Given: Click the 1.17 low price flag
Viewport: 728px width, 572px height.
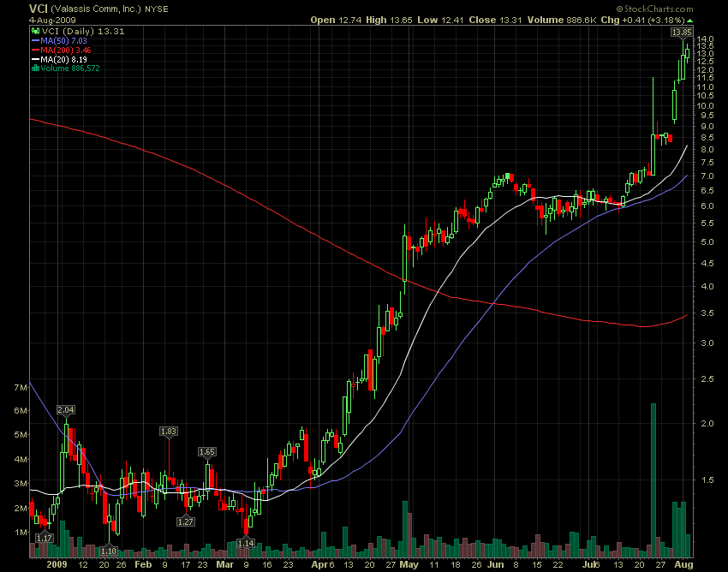Looking at the screenshot, I should (x=45, y=538).
